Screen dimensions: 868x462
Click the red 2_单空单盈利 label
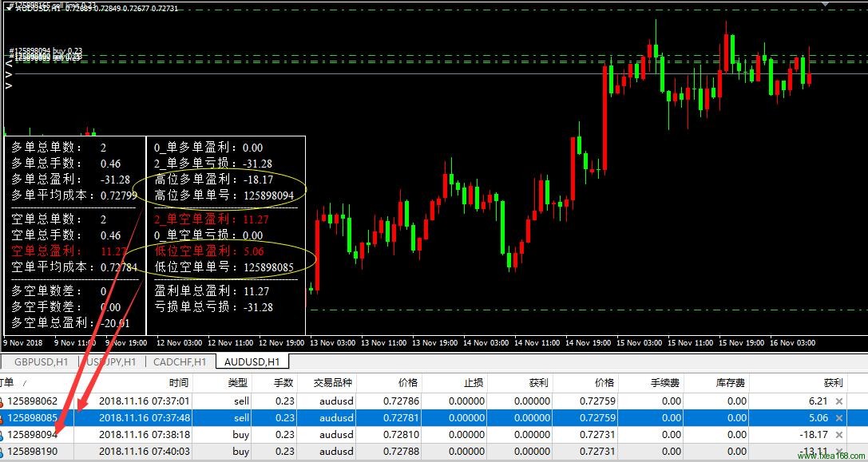(x=196, y=219)
